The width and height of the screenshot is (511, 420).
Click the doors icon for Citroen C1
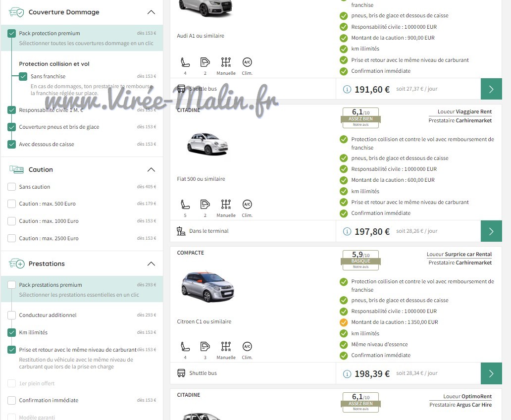pyautogui.click(x=205, y=347)
